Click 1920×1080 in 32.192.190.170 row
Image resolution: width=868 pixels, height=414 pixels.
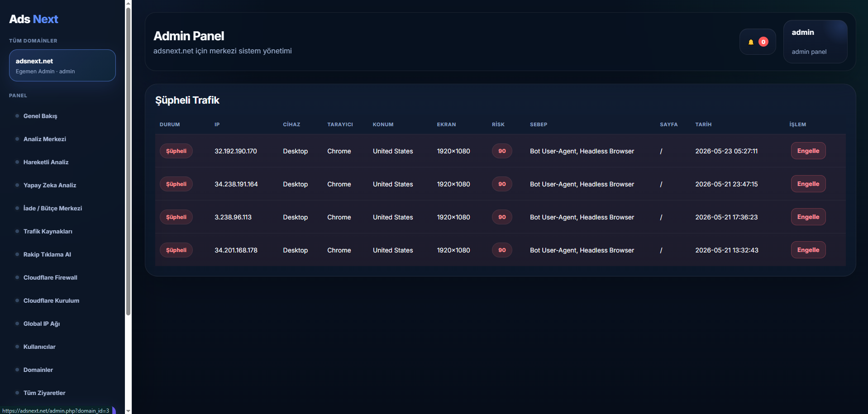coord(453,151)
